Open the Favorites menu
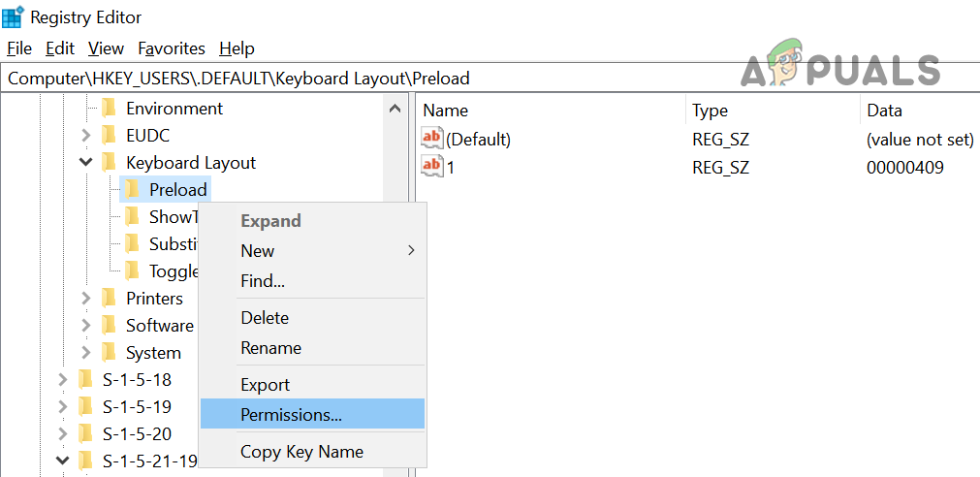This screenshot has height=477, width=980. tap(172, 48)
